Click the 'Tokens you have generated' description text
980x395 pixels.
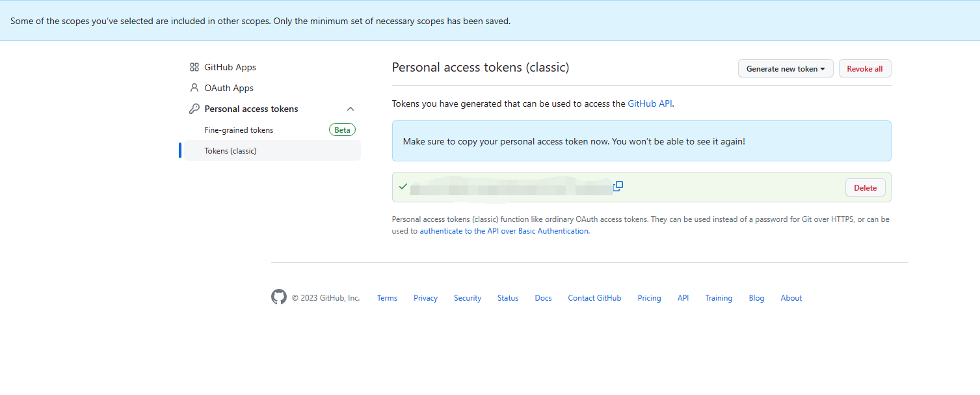533,103
